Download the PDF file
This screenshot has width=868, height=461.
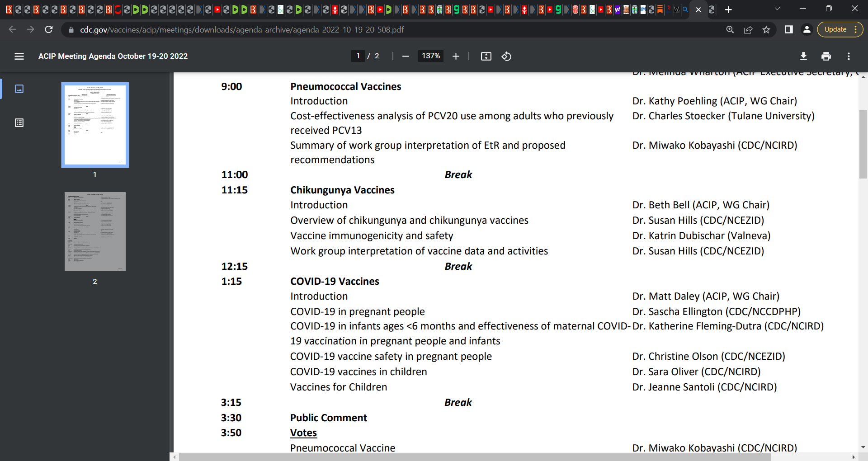(x=803, y=56)
